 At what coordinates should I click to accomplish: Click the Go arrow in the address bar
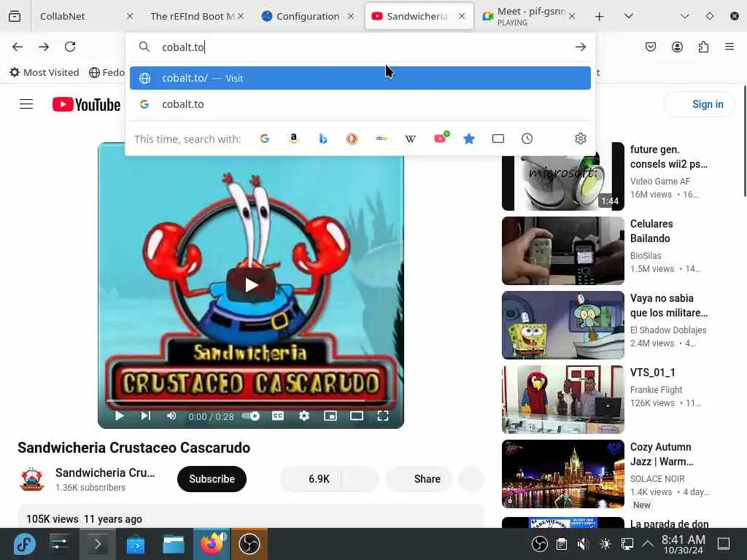pyautogui.click(x=580, y=47)
